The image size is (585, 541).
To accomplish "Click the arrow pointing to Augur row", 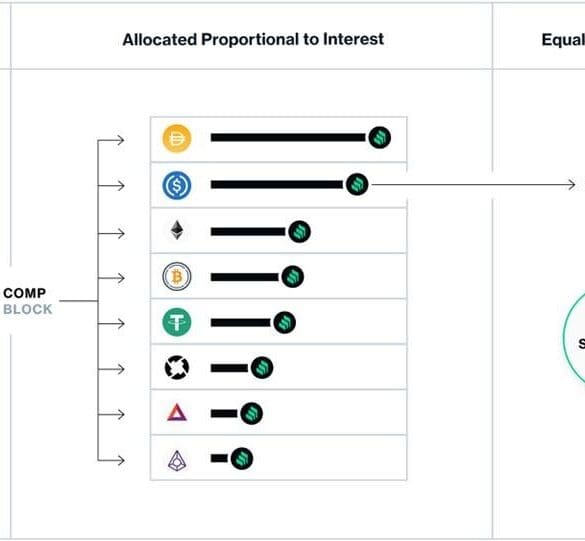I will (111, 460).
